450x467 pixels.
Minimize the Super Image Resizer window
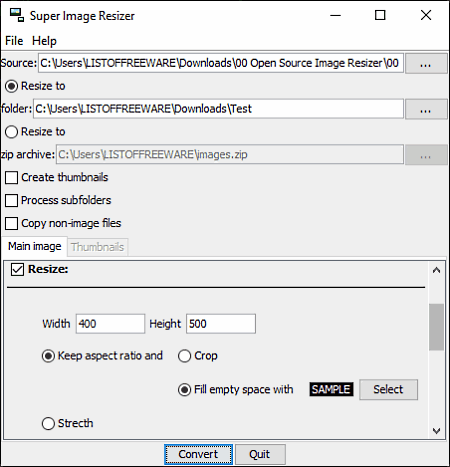(335, 15)
